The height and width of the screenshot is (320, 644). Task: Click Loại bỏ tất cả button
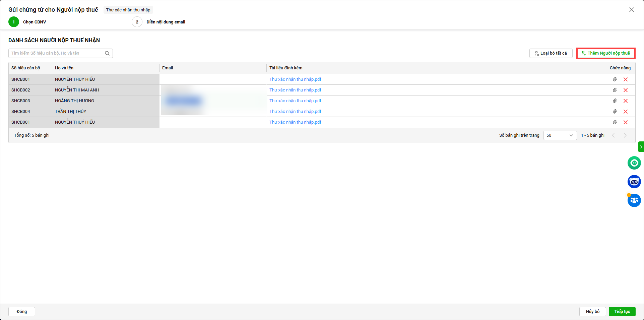[x=551, y=53]
